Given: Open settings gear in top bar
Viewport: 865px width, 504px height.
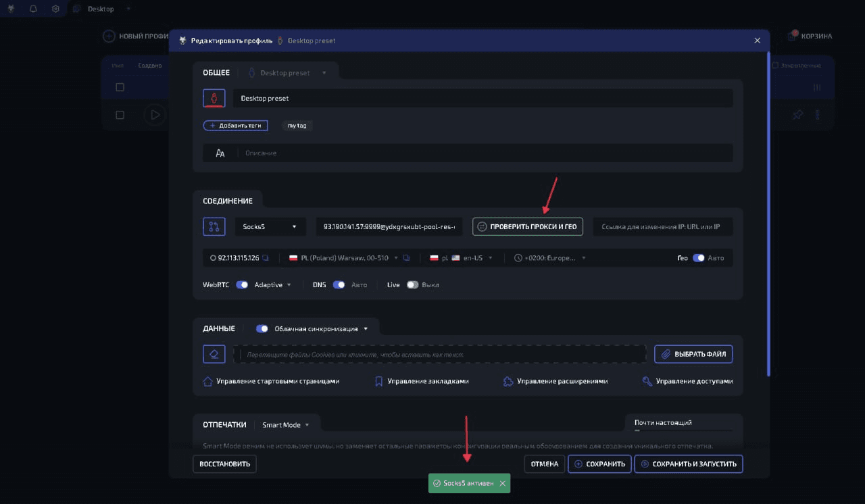Looking at the screenshot, I should [55, 9].
